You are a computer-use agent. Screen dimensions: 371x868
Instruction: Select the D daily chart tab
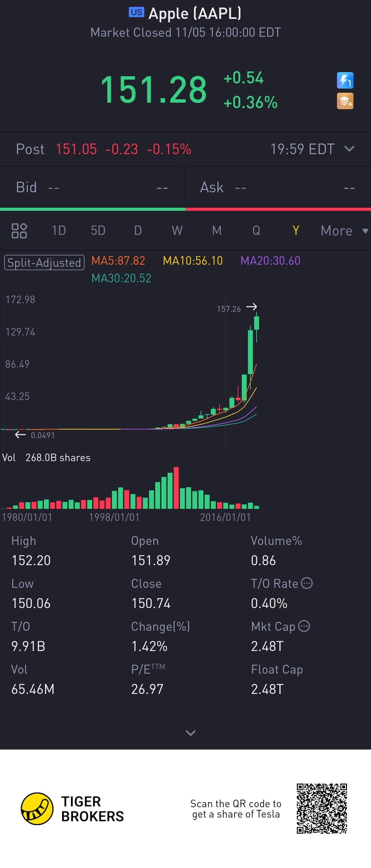pos(138,230)
